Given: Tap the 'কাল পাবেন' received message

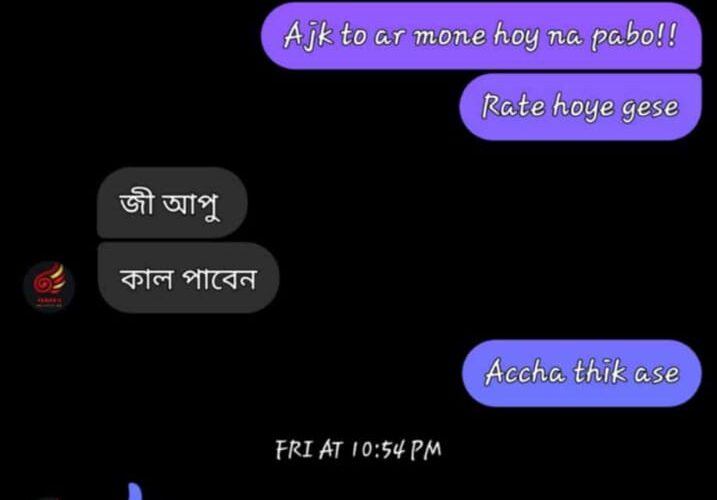Looking at the screenshot, I should pyautogui.click(x=188, y=278).
